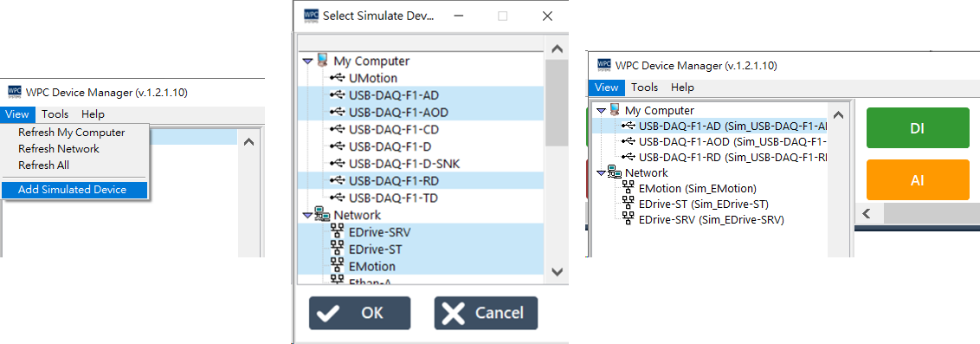Choose Refresh Network menu entry
This screenshot has width=980, height=344.
tap(59, 149)
